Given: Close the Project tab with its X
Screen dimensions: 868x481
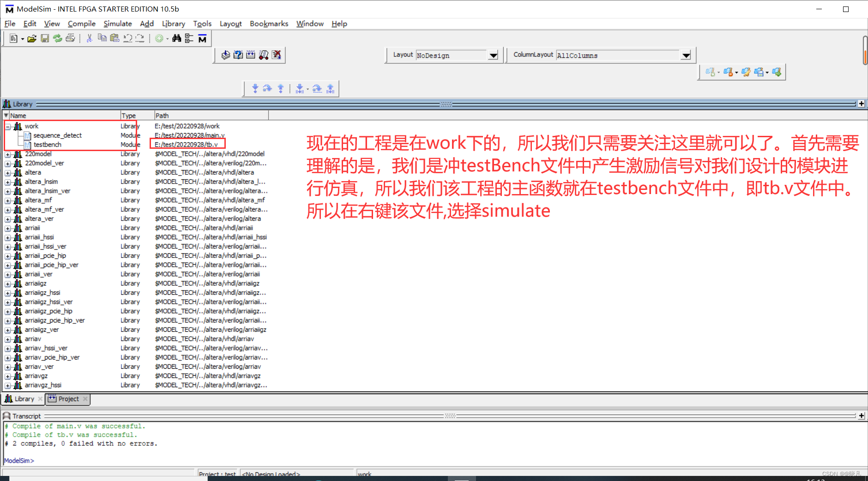Looking at the screenshot, I should pos(85,399).
